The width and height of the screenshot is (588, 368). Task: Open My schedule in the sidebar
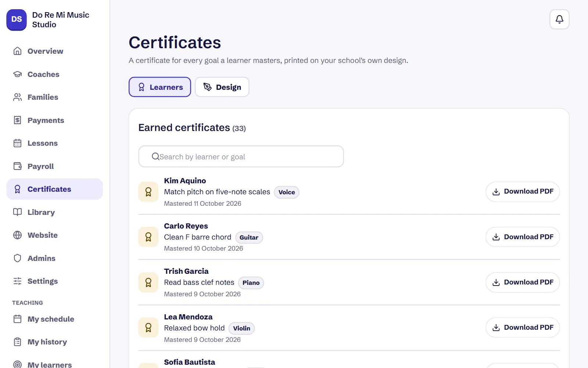pos(55,319)
